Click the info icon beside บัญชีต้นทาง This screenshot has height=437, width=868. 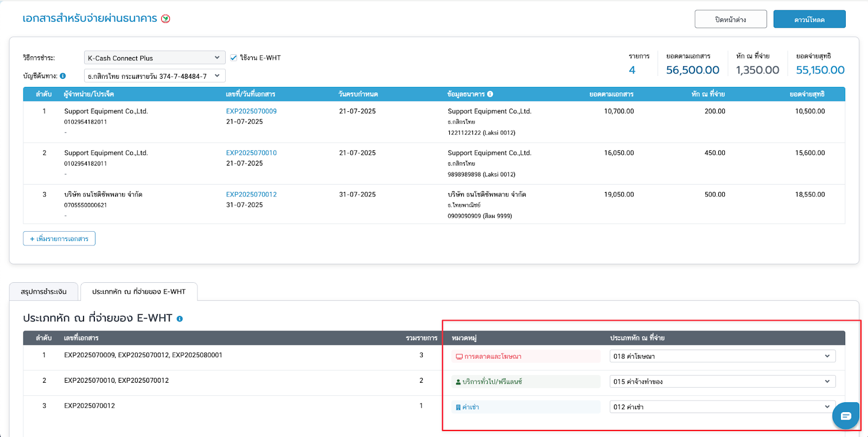coord(63,76)
